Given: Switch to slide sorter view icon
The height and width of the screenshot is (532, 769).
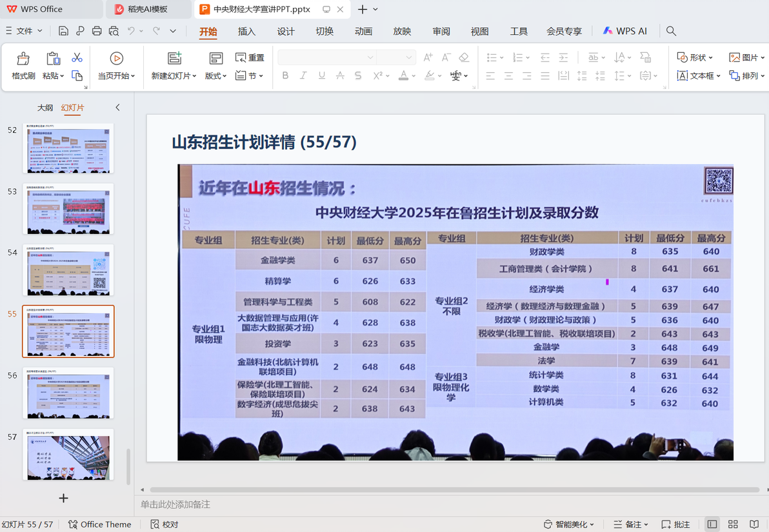Looking at the screenshot, I should click(734, 524).
